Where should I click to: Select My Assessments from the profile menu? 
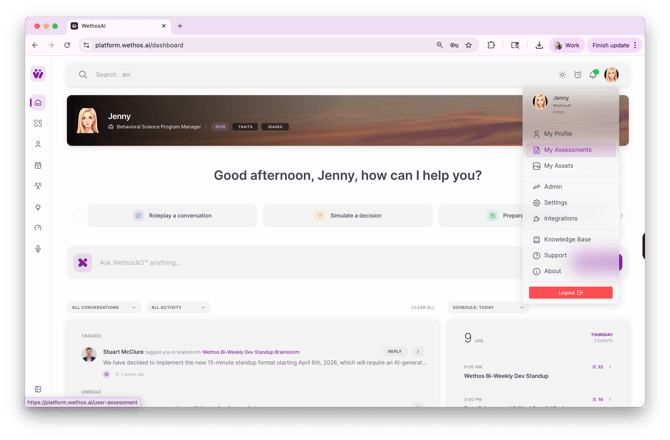tap(567, 150)
